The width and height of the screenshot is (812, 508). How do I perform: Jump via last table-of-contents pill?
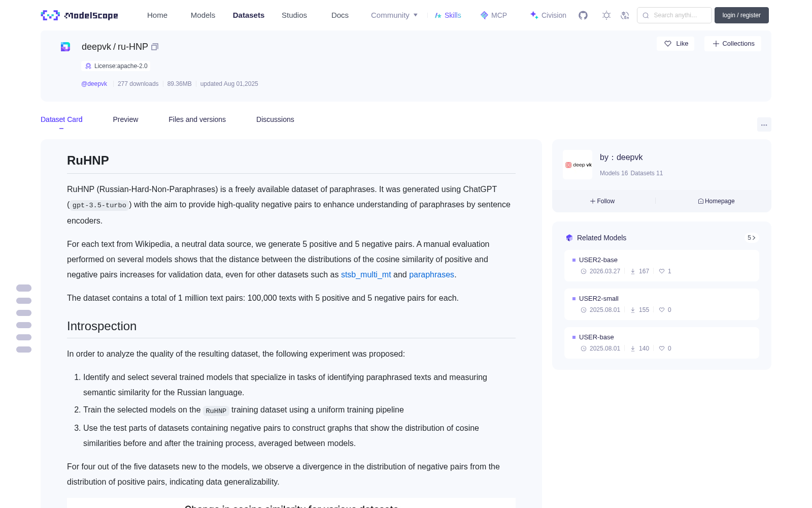(24, 350)
